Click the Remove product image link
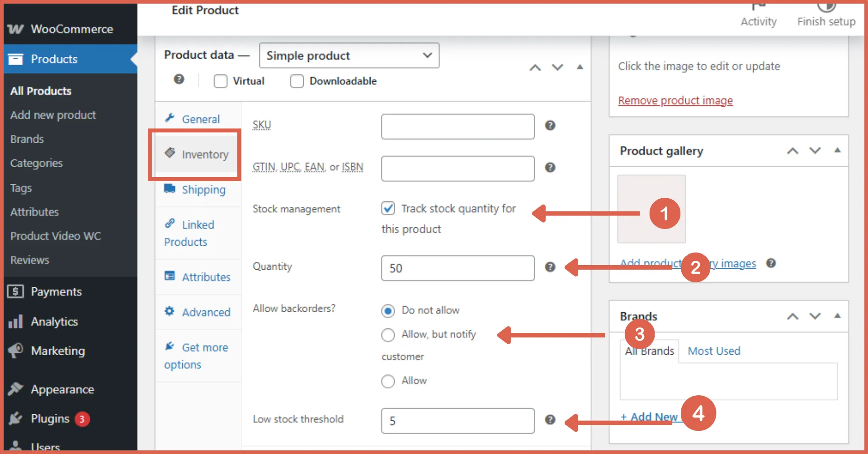Image resolution: width=868 pixels, height=454 pixels. [x=675, y=100]
